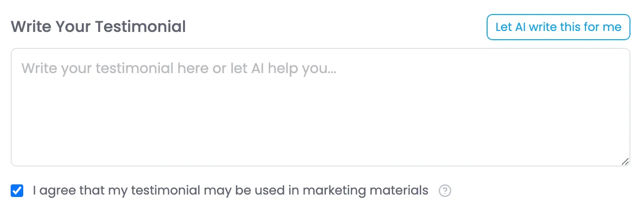Select the outlined blue AI write button
This screenshot has height=211, width=644.
[x=558, y=27]
